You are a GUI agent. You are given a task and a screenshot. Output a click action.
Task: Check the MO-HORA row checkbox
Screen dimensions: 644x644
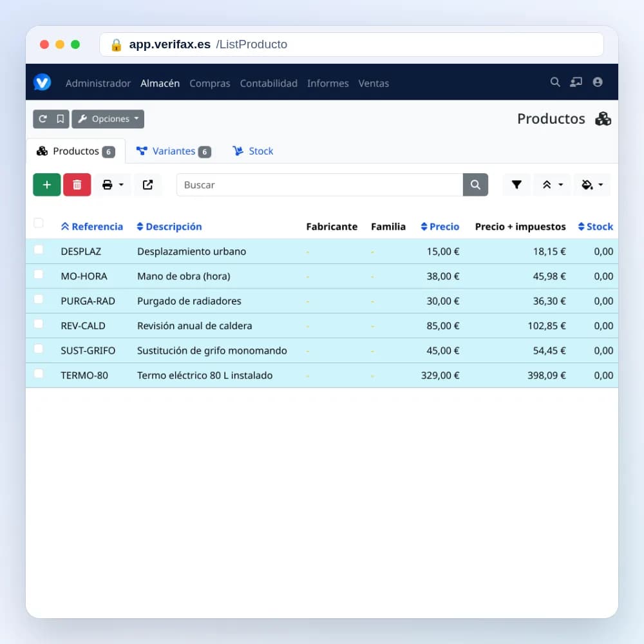38,274
